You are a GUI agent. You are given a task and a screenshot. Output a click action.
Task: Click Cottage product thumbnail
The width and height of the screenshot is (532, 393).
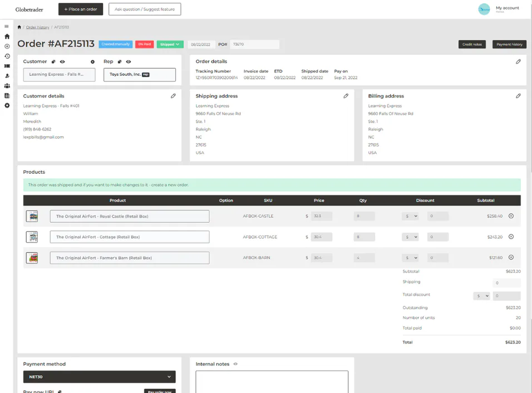click(32, 237)
